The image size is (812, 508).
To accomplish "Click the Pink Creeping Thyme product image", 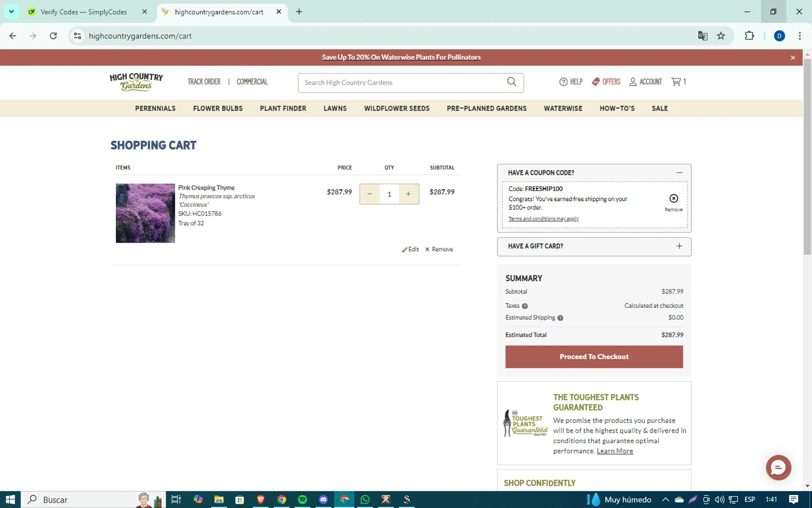I will [x=145, y=213].
